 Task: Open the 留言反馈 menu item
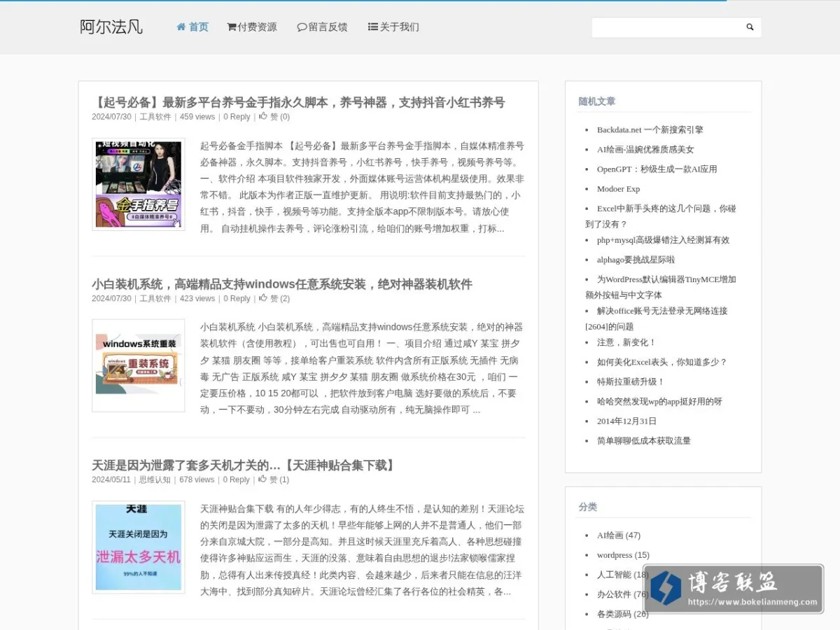point(323,27)
